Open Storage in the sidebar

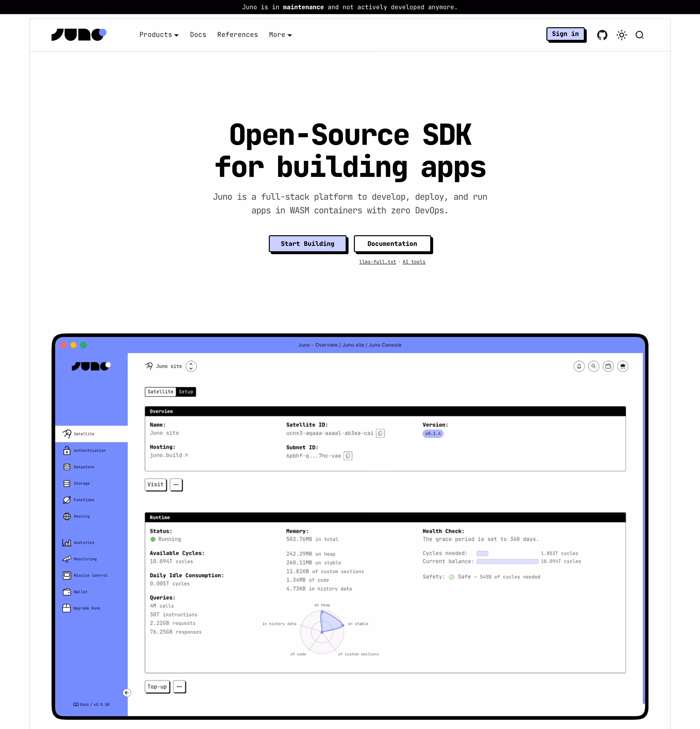pos(76,484)
